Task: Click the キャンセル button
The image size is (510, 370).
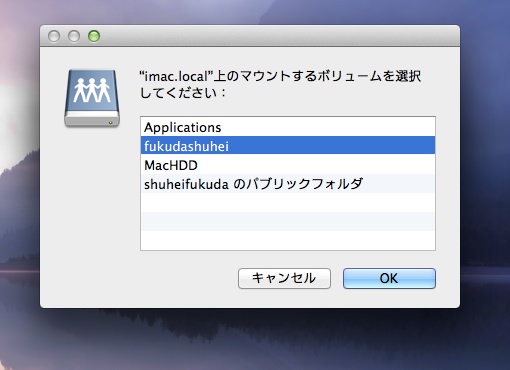Action: coord(284,278)
